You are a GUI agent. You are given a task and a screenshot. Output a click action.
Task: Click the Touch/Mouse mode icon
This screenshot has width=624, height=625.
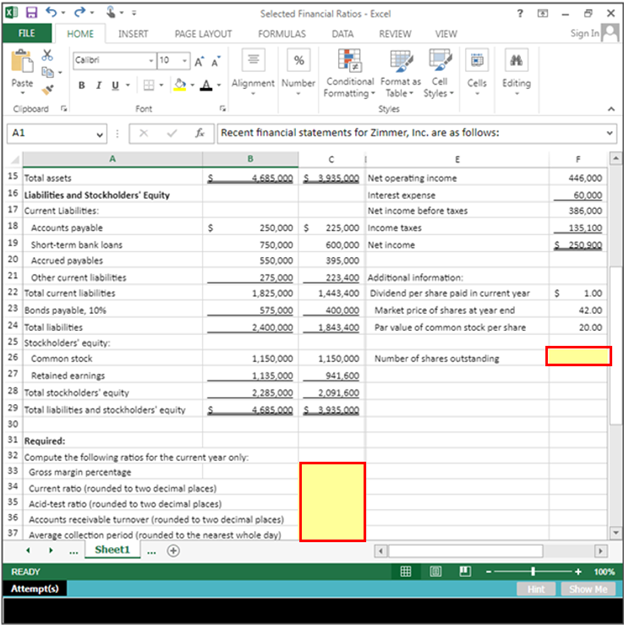(x=111, y=12)
